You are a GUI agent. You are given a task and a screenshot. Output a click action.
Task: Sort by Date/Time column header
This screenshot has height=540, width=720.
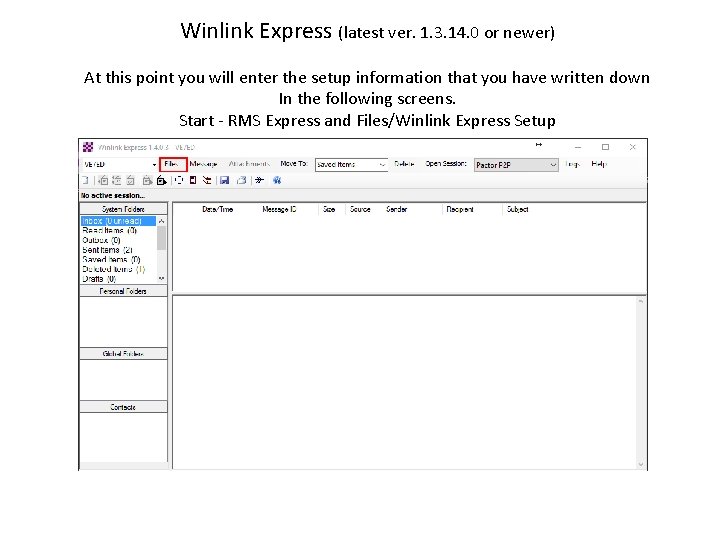click(218, 209)
